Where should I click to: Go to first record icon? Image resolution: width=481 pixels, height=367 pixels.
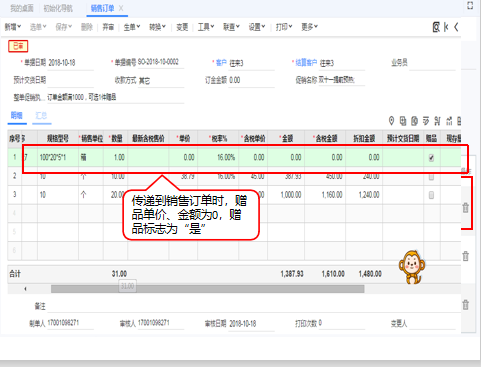coord(446,27)
